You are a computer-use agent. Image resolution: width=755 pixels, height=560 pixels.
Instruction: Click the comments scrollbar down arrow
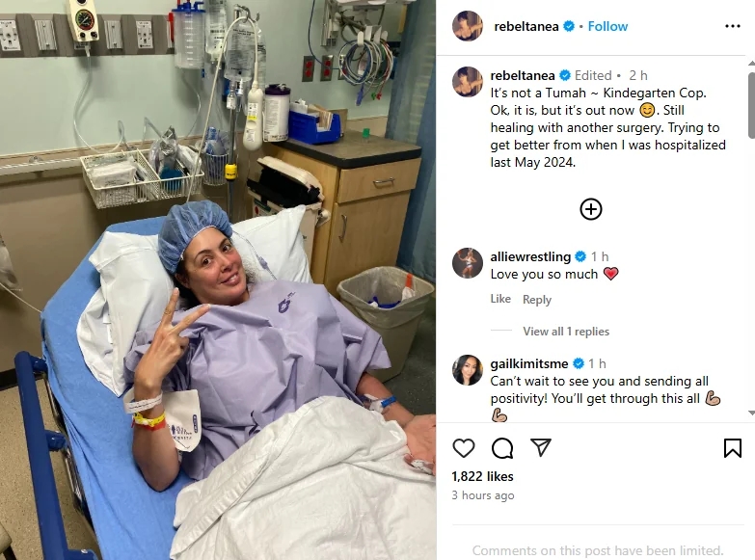(751, 413)
